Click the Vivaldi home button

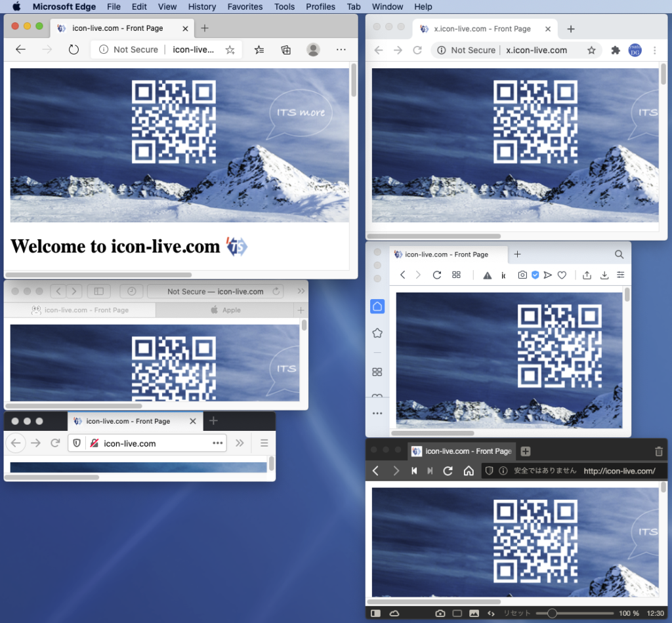tap(469, 471)
